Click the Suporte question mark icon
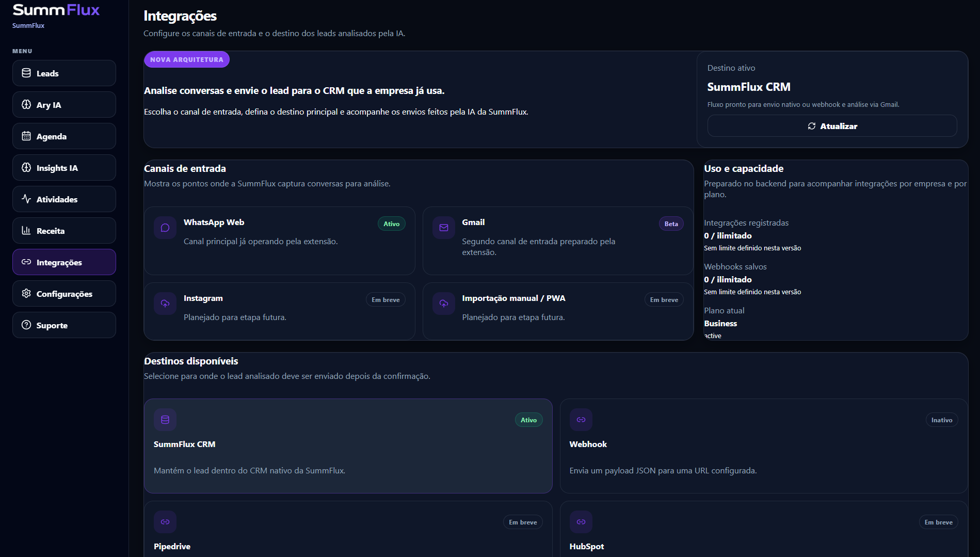The width and height of the screenshot is (980, 557). pyautogui.click(x=26, y=325)
